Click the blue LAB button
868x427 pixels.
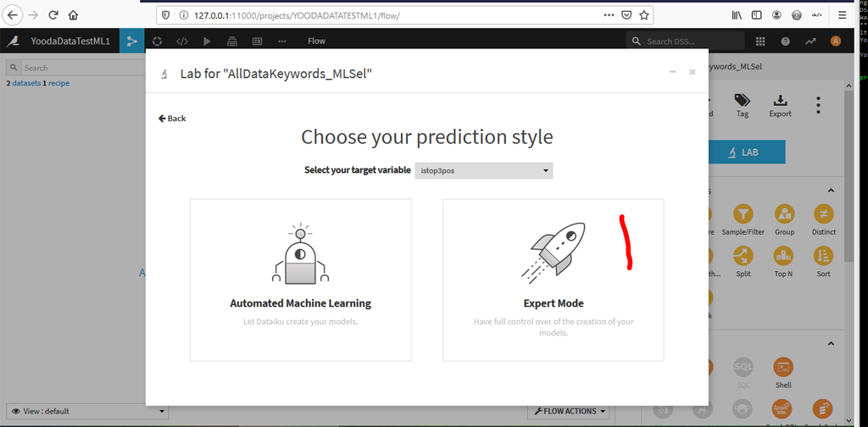tap(746, 152)
